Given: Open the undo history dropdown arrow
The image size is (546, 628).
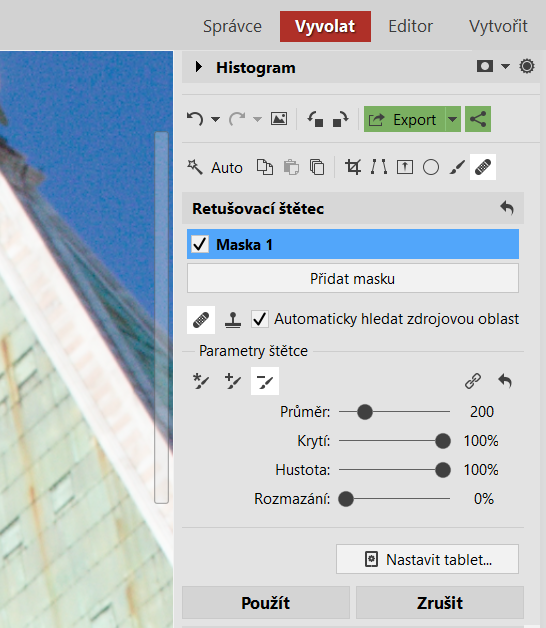Looking at the screenshot, I should point(216,119).
